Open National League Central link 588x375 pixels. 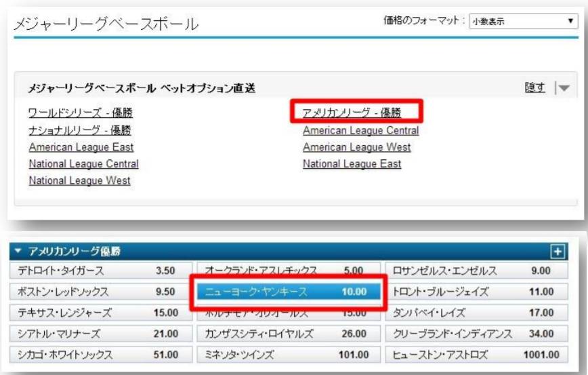pos(83,164)
